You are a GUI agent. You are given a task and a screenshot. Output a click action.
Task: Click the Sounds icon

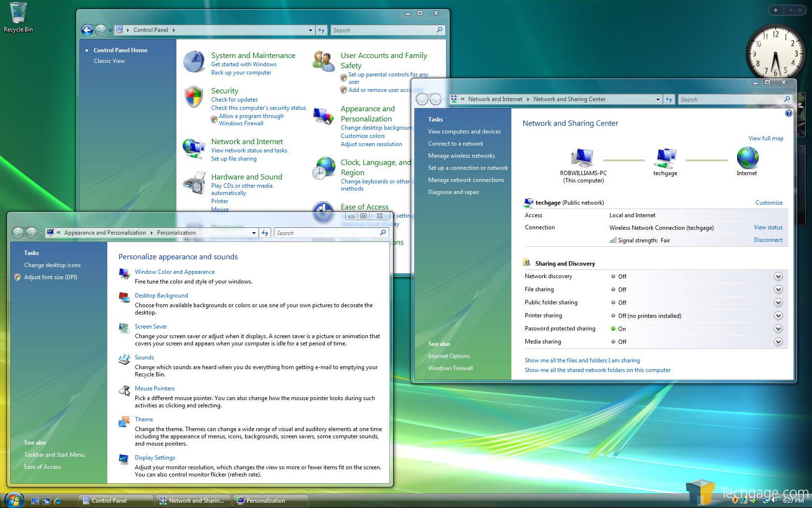pos(124,359)
